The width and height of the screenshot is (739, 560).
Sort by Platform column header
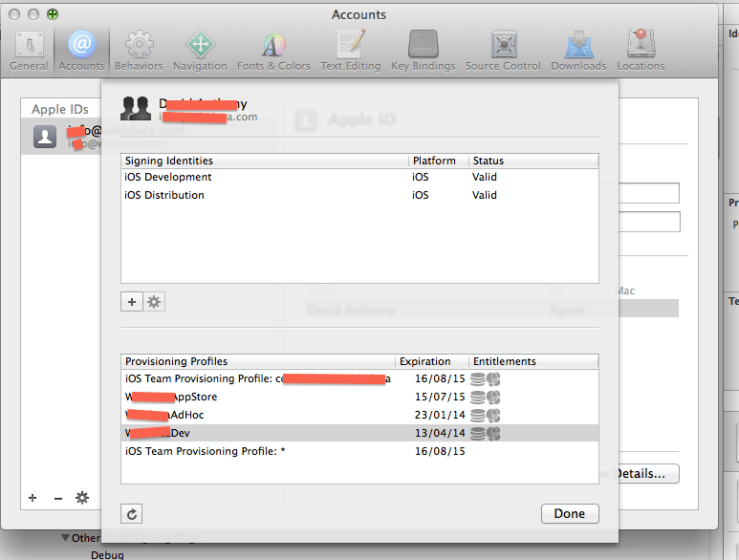click(x=438, y=161)
